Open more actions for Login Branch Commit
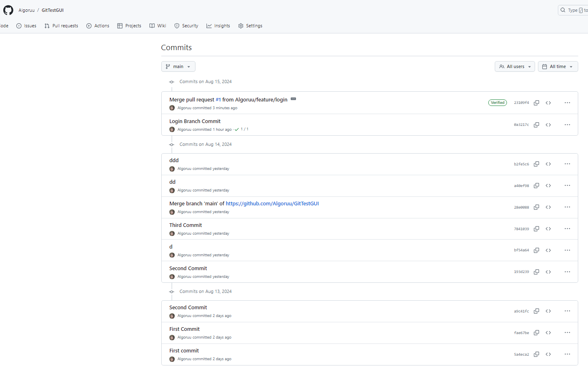Viewport: 588px width, 372px height. 567,125
